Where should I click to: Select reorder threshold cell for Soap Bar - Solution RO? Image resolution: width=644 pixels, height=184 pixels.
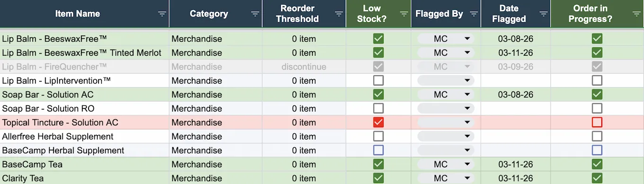[x=304, y=108]
